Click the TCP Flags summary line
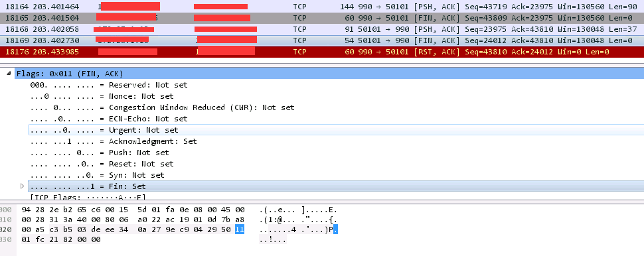 [88, 198]
